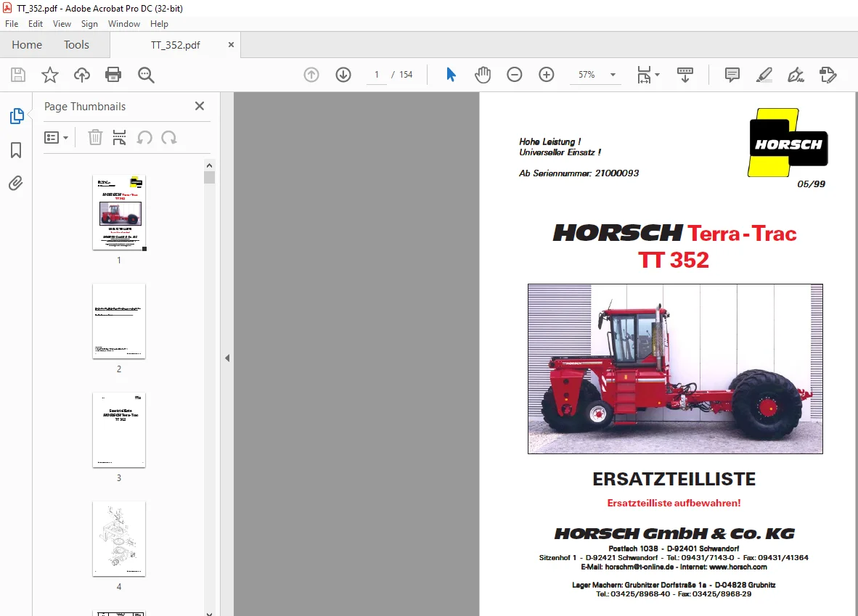The height and width of the screenshot is (616, 858).
Task: Click the Share file icon
Action: click(x=828, y=75)
